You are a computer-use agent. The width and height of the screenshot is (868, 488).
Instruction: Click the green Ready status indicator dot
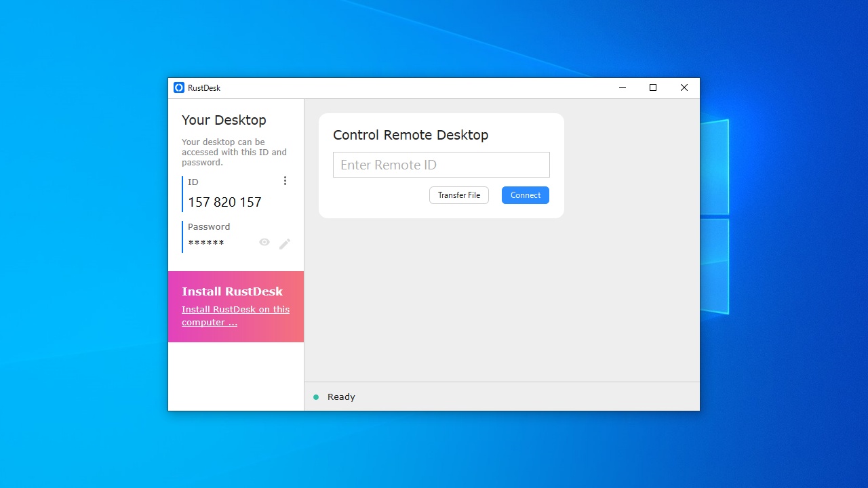click(316, 397)
